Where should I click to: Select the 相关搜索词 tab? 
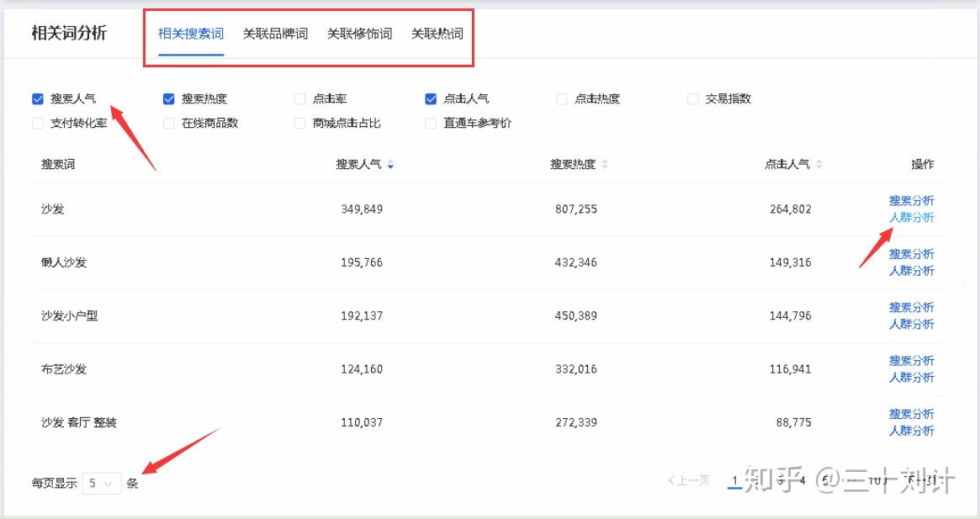point(191,34)
